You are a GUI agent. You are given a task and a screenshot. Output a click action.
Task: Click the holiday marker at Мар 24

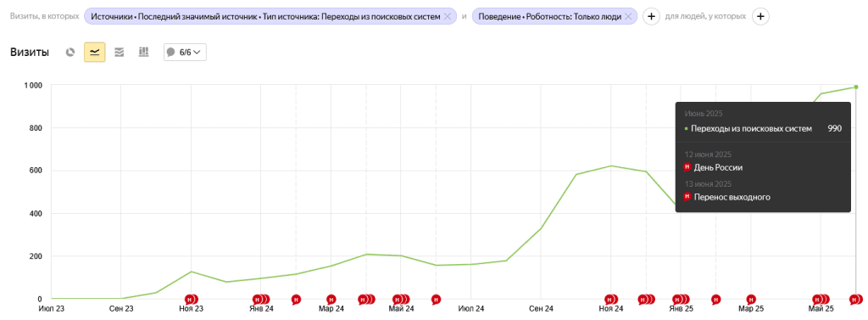pos(331,300)
